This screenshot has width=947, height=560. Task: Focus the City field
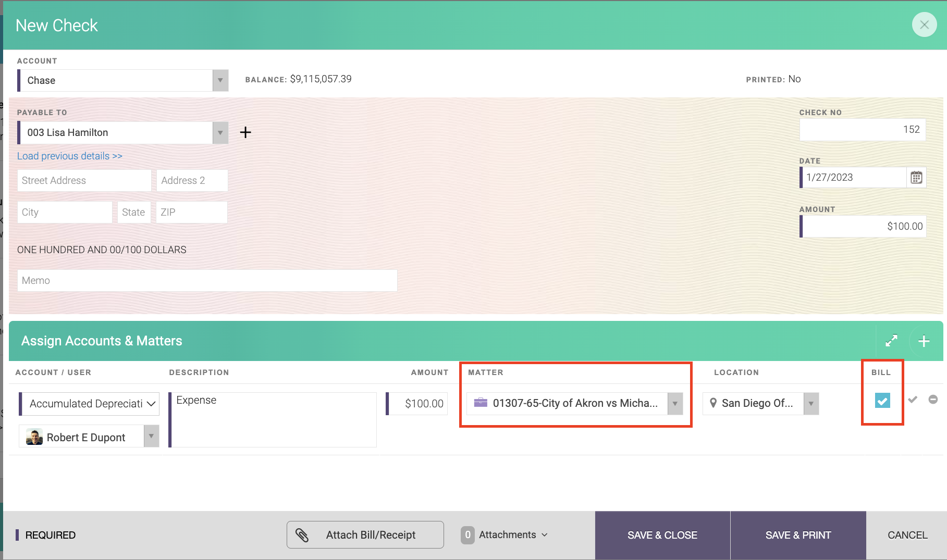65,212
